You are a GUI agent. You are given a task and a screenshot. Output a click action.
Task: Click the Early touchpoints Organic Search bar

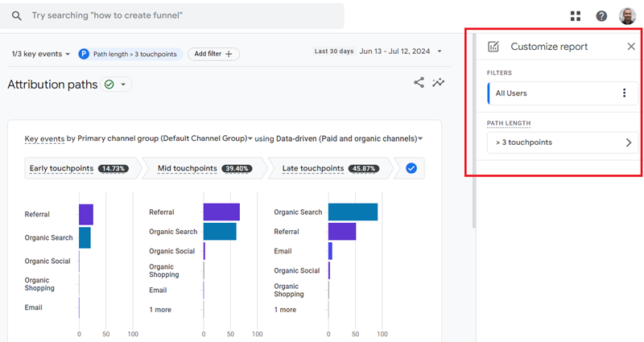pos(85,237)
